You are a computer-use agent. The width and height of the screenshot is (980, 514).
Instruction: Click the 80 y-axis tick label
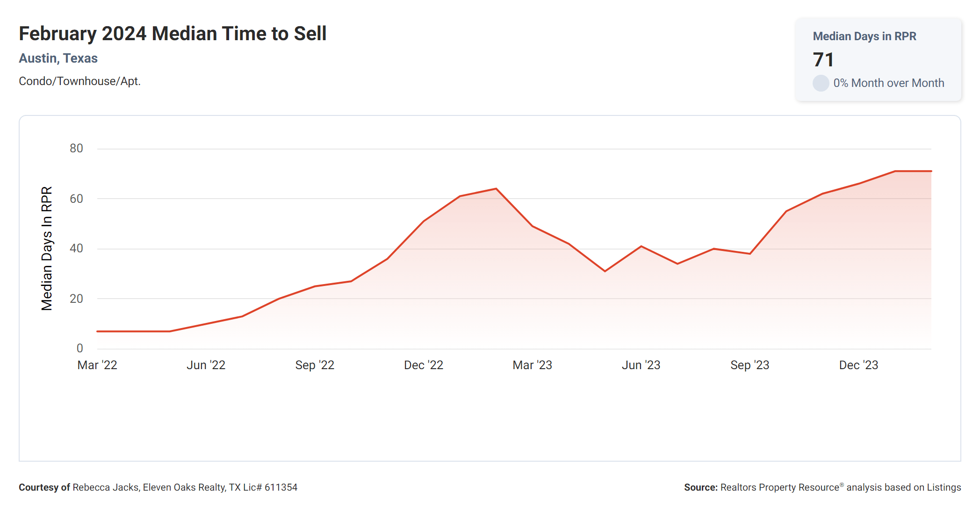coord(76,149)
